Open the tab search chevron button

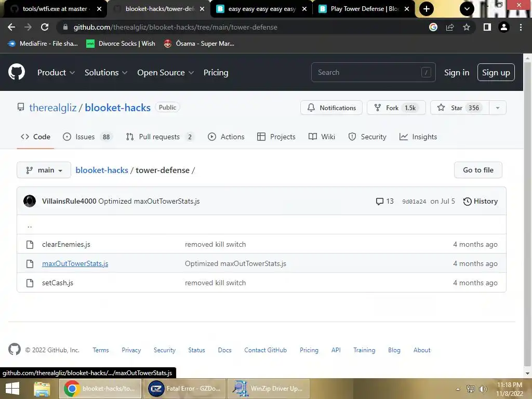(x=467, y=9)
